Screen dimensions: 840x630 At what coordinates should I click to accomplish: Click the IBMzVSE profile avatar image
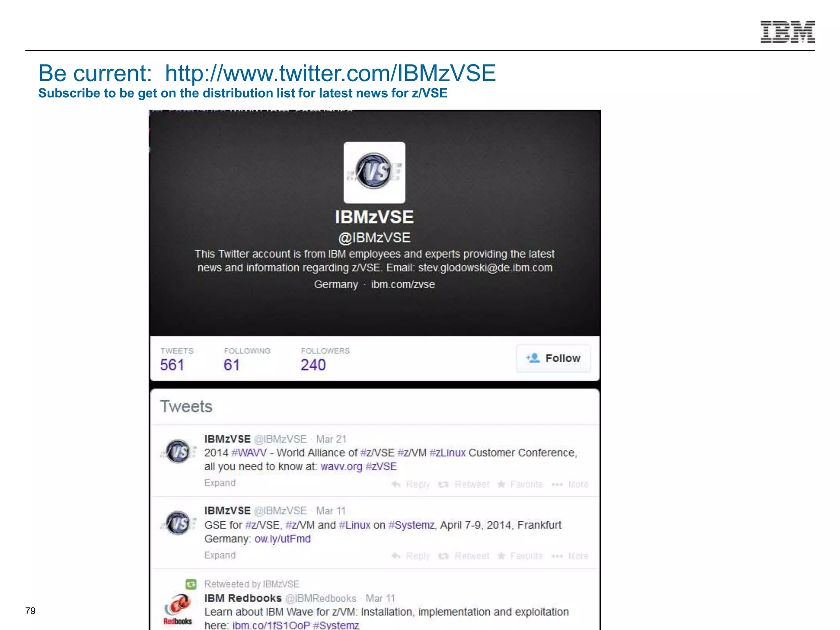click(x=374, y=172)
